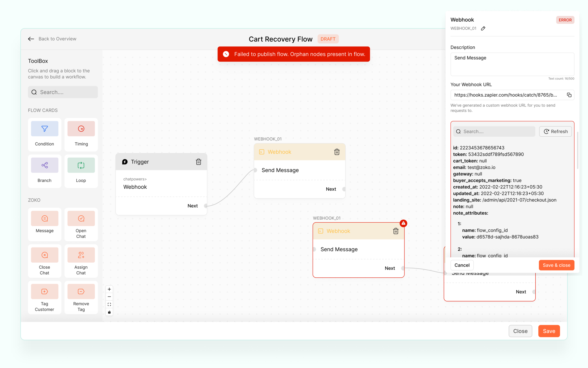Viewport: 588px width, 368px height.
Task: Select the Loop flow card
Action: coord(81,171)
